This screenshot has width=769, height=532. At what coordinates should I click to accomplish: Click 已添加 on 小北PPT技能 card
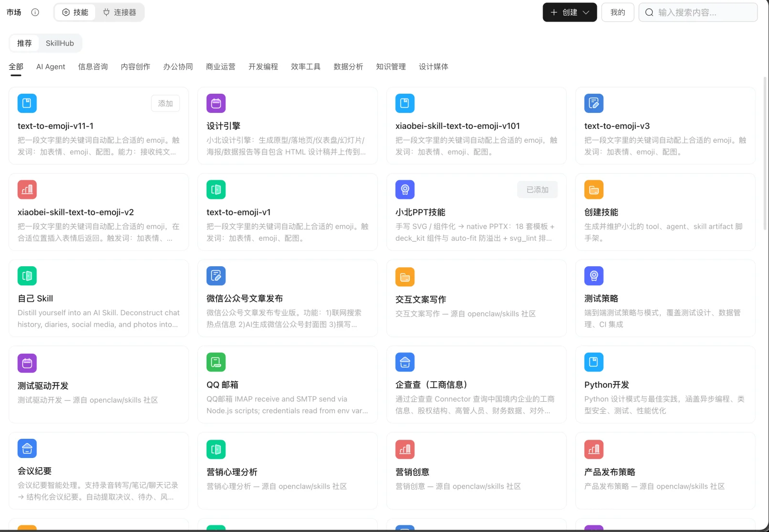[537, 190]
